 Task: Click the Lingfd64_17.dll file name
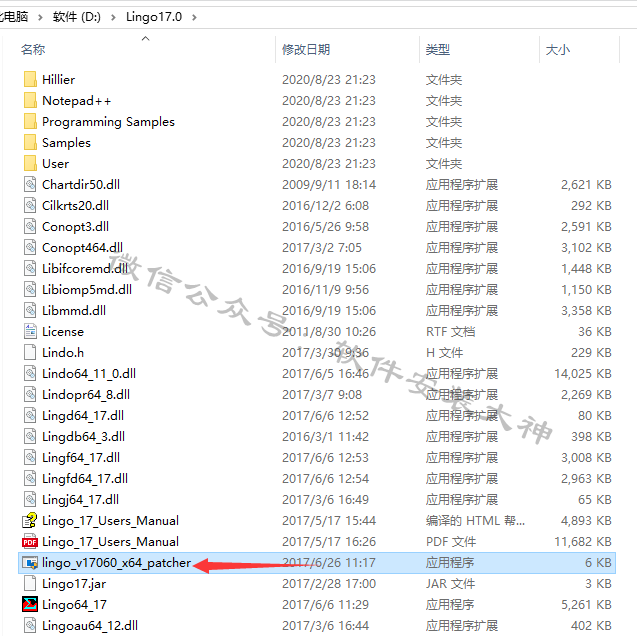point(85,479)
